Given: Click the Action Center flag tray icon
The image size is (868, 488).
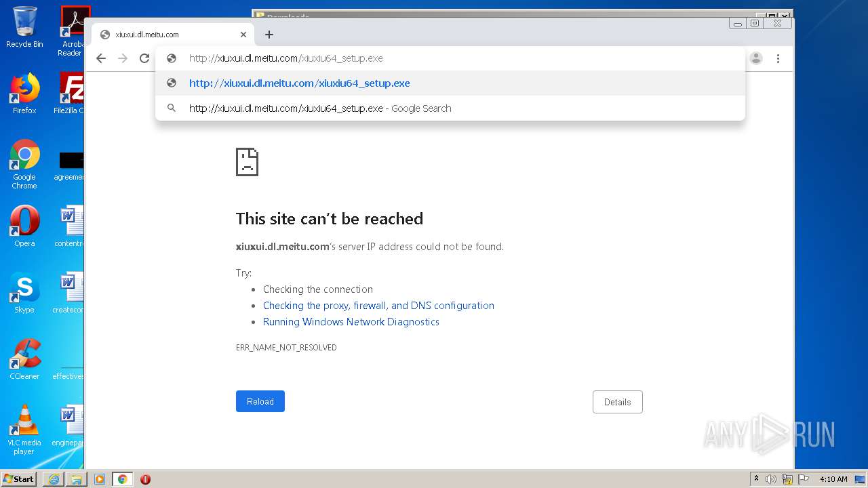Looking at the screenshot, I should [803, 479].
